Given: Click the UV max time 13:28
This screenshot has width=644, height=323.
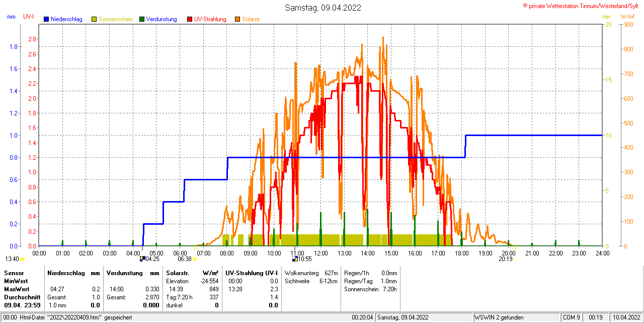Looking at the screenshot, I should (235, 289).
